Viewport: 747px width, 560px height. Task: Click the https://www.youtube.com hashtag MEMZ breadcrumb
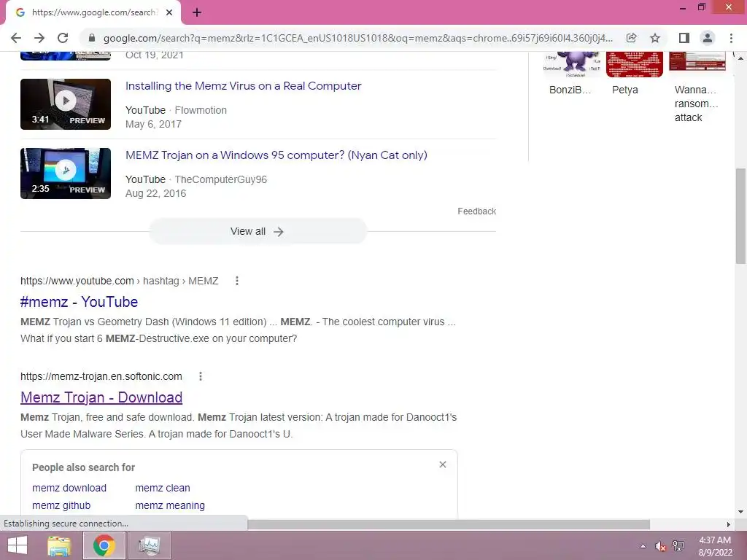119,281
